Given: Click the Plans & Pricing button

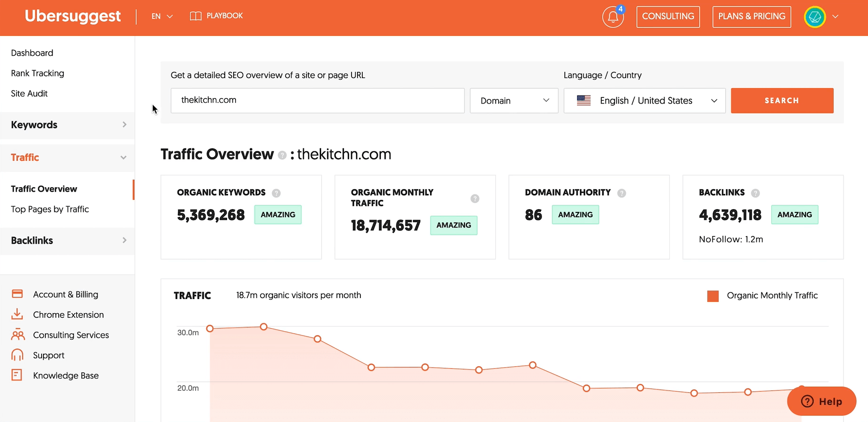Looking at the screenshot, I should (x=751, y=17).
